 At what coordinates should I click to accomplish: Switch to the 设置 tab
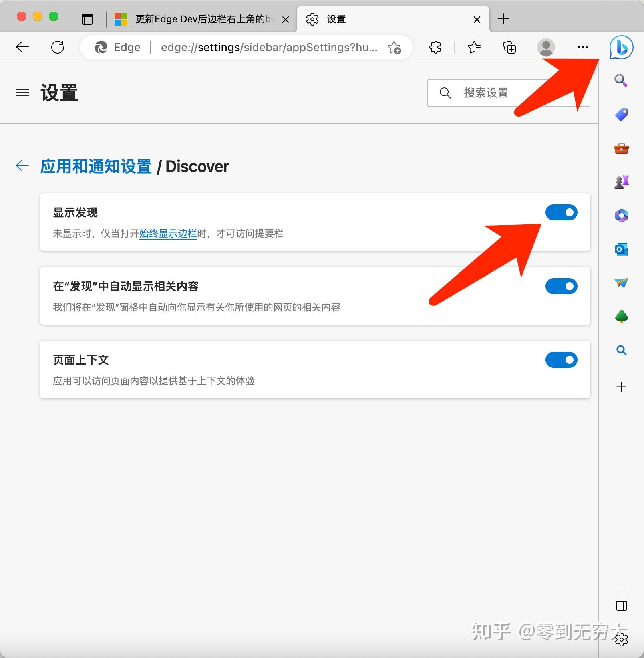[x=360, y=19]
